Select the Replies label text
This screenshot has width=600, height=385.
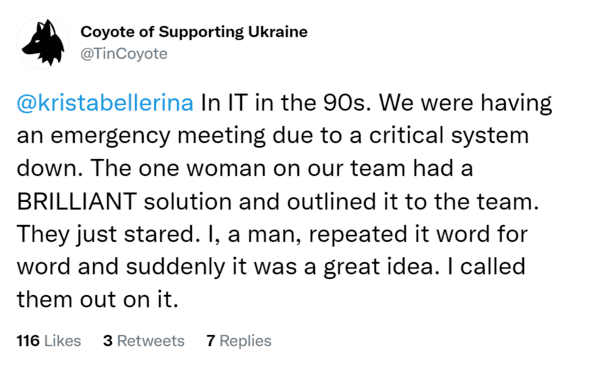click(245, 341)
